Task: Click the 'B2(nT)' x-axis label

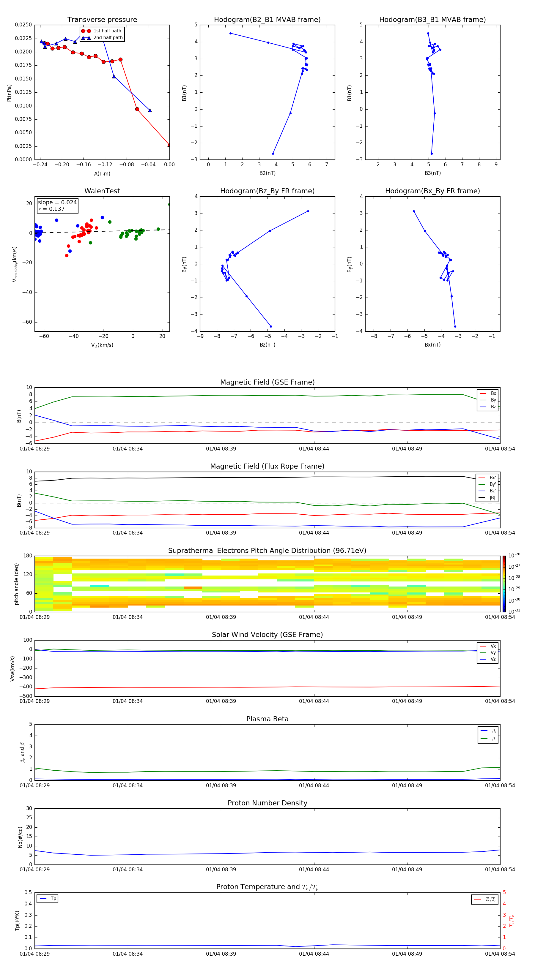Action: click(267, 173)
